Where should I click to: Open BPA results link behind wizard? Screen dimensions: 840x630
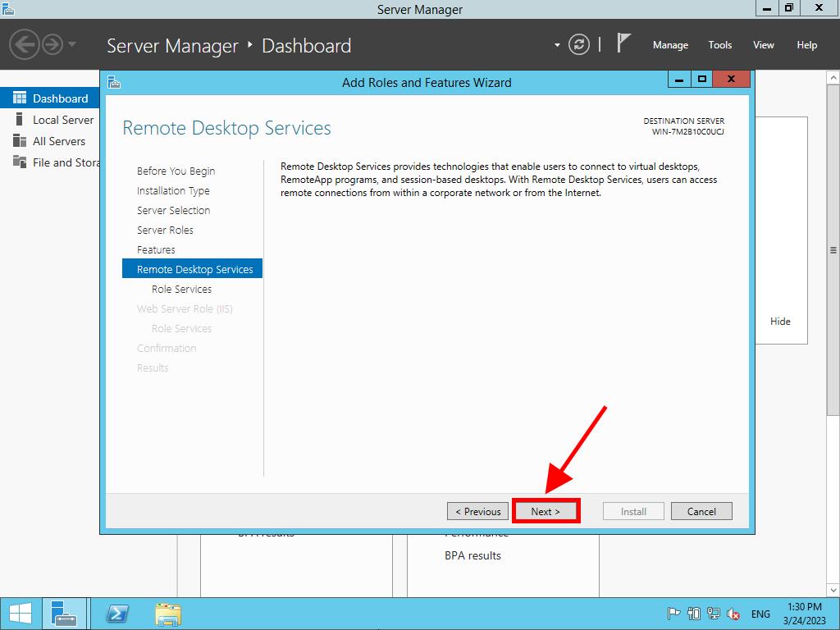click(x=472, y=555)
